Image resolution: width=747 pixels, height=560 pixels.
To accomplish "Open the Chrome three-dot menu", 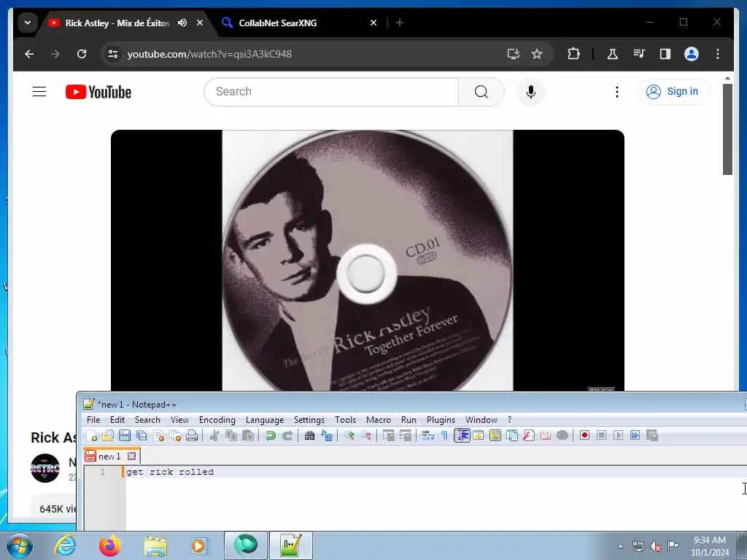I will coord(718,54).
